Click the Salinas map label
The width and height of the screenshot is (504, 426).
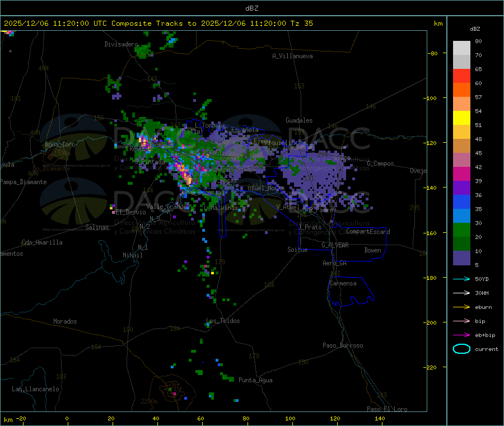pos(97,227)
